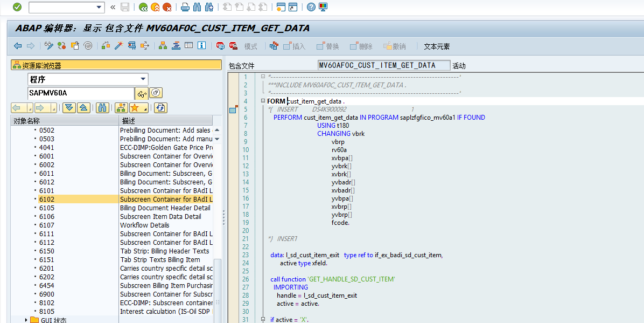Collapse the command field with double chevron

tap(113, 7)
